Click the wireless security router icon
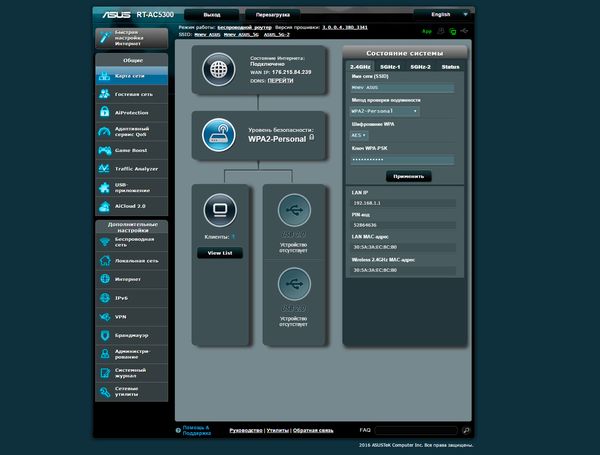This screenshot has width=600, height=455. pos(219,135)
